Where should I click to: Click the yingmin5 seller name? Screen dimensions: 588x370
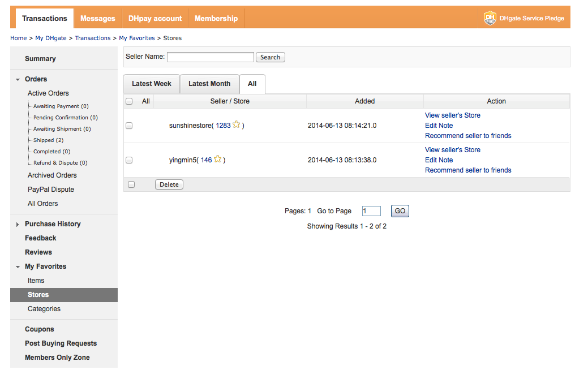point(183,160)
